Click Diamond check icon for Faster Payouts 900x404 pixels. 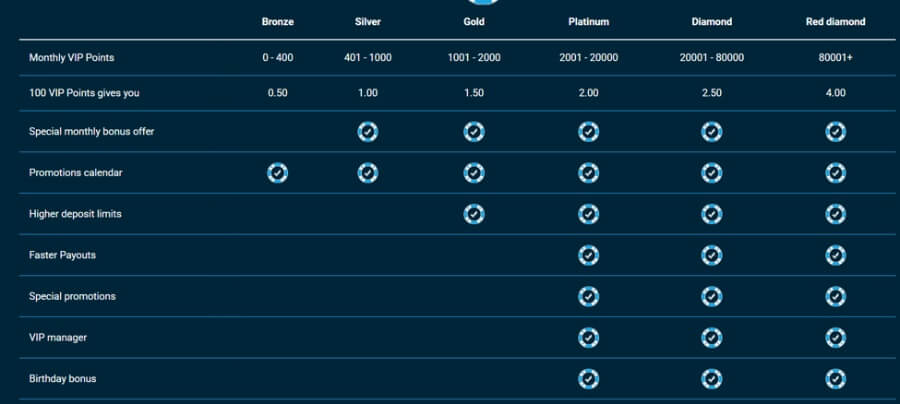click(712, 255)
